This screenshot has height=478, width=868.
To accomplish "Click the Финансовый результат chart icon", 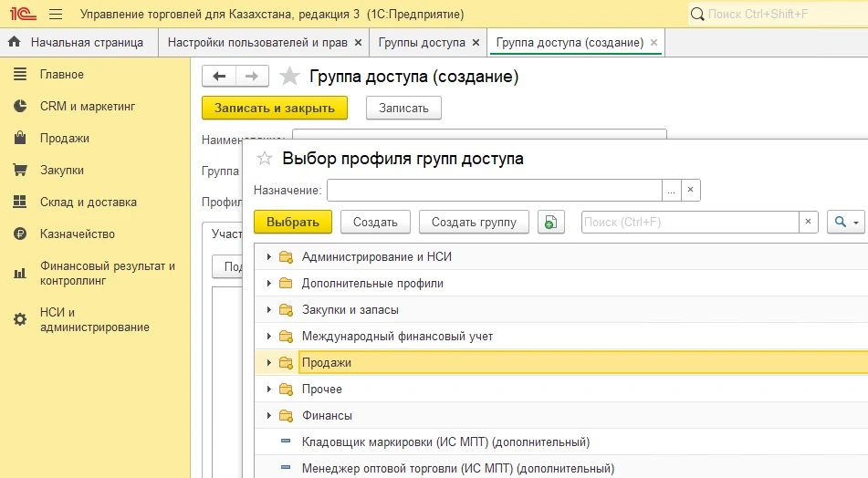I will pos(20,274).
